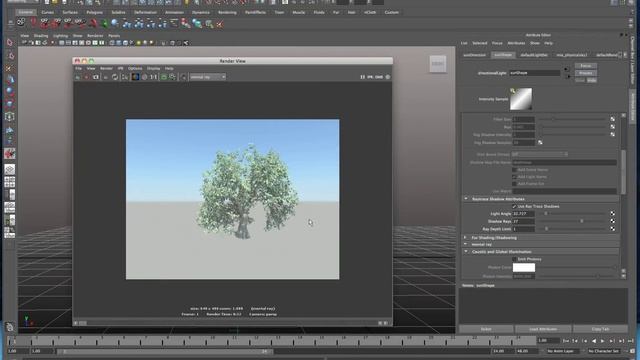
Task: Open the Photon Color swatch
Action: 524,267
